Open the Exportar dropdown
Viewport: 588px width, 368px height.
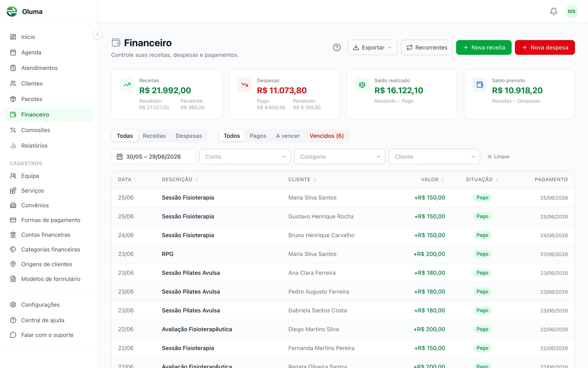(372, 47)
